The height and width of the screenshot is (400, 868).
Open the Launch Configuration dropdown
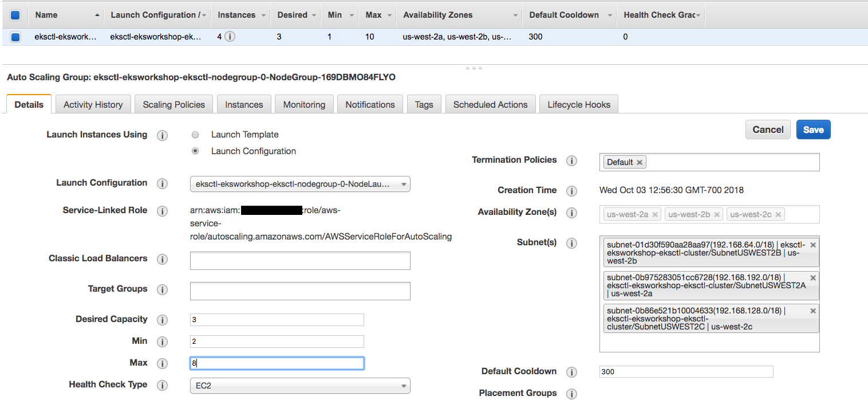[x=299, y=185]
